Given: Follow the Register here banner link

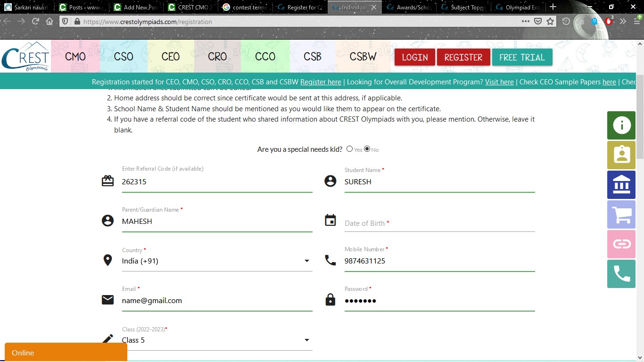Looking at the screenshot, I should (321, 82).
